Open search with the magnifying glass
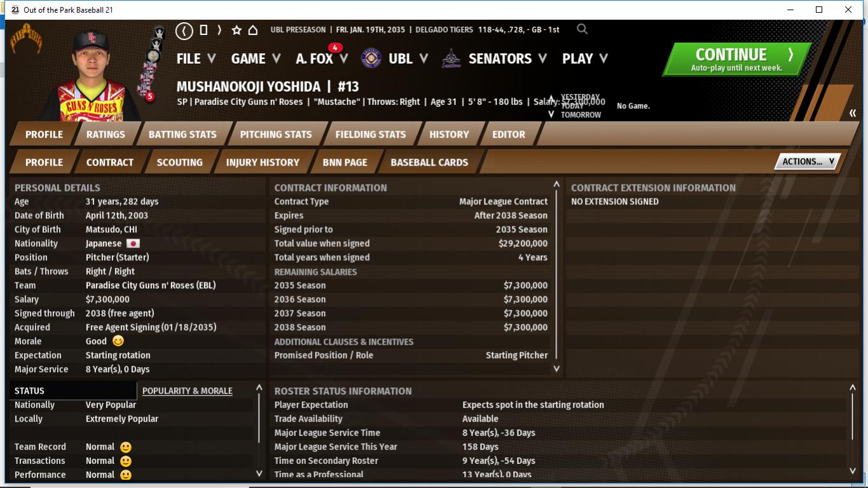 pos(582,29)
